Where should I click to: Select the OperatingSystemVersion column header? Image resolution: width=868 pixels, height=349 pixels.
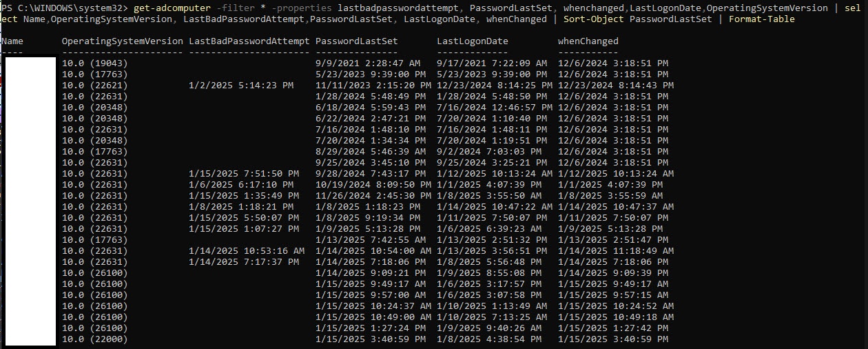123,41
